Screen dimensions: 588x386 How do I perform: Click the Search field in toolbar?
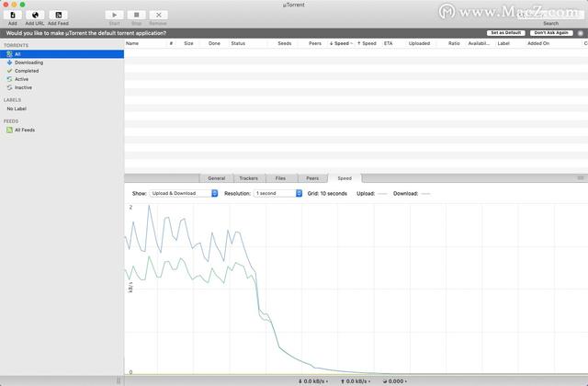click(x=551, y=15)
